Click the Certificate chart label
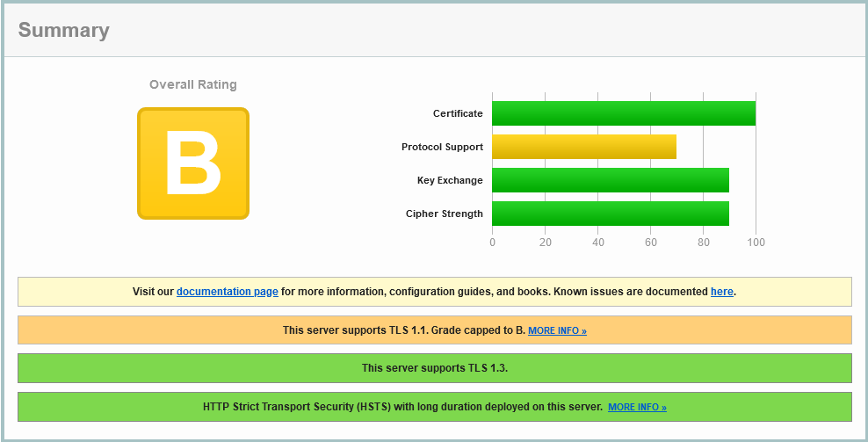The image size is (868, 442). coord(458,113)
